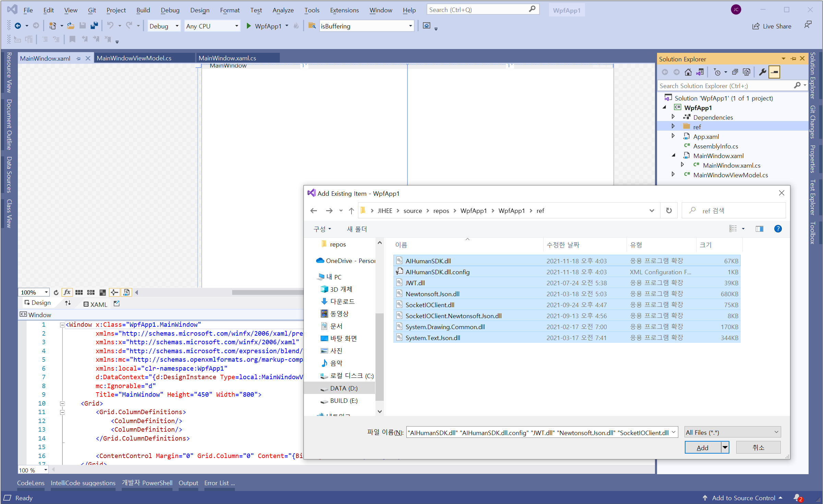This screenshot has width=823, height=504.
Task: Click designer refresh icon
Action: coord(56,292)
